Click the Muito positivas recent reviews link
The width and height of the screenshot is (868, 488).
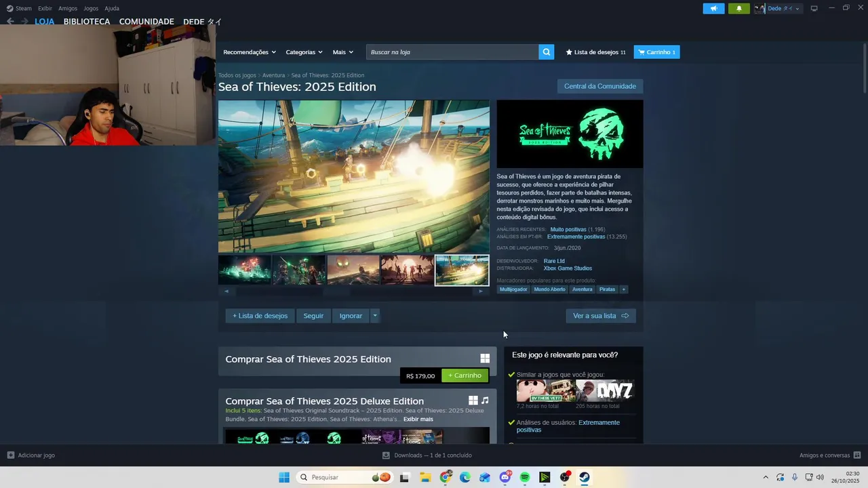(x=568, y=230)
